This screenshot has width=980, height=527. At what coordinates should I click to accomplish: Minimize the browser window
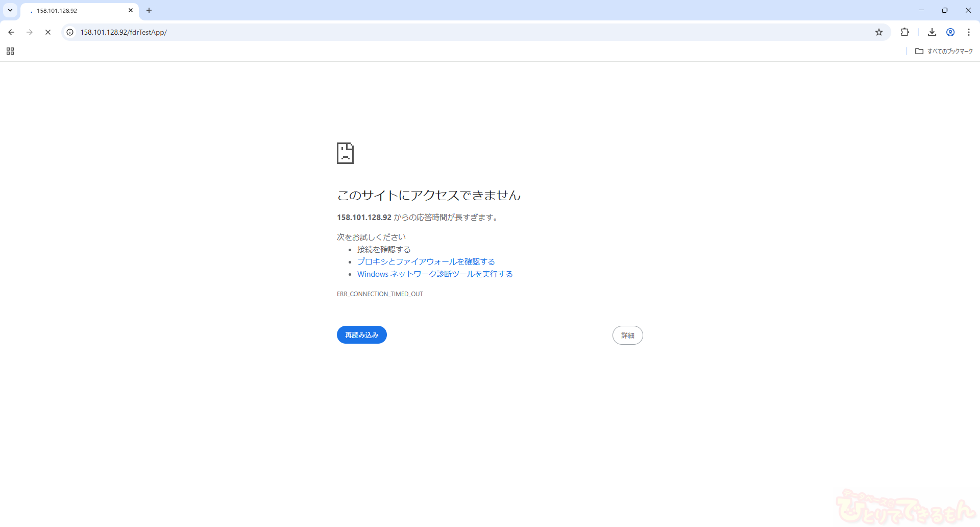coord(921,10)
